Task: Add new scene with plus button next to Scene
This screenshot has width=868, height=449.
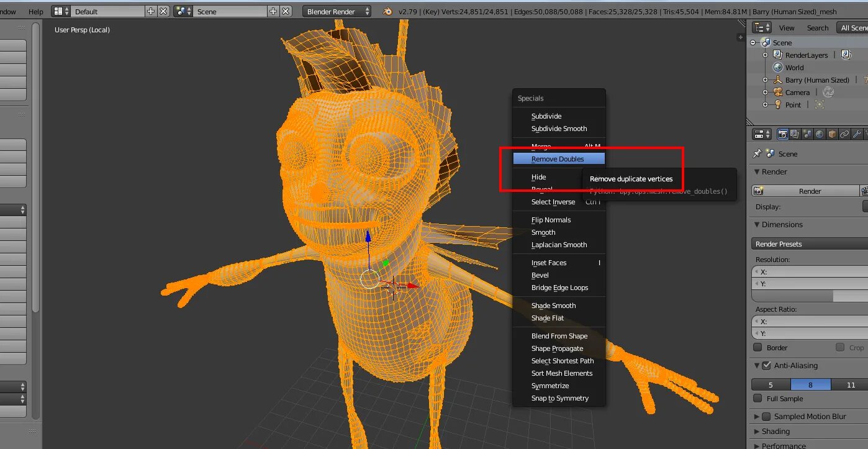Action: (x=273, y=11)
